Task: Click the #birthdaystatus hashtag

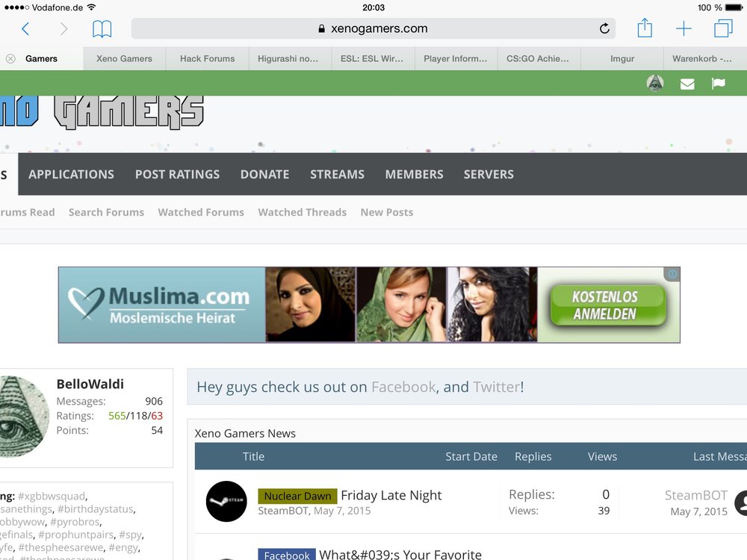Action: (x=96, y=508)
